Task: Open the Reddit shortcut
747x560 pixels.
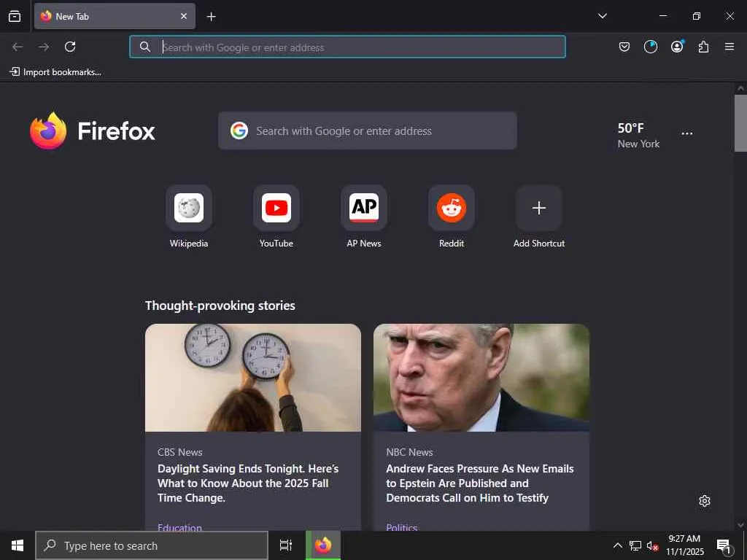Action: pos(451,217)
